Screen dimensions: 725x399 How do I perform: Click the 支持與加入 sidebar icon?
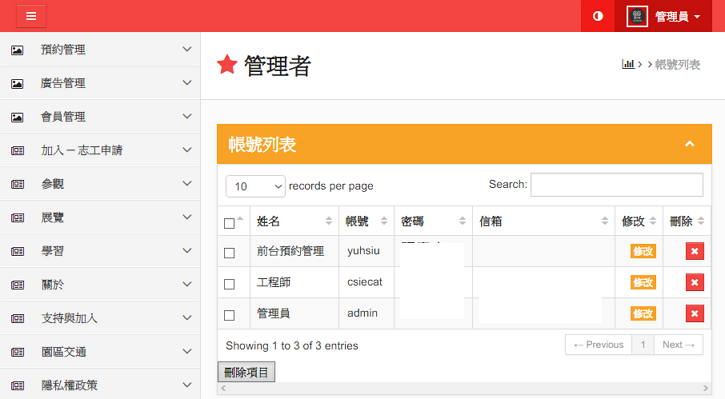point(17,319)
